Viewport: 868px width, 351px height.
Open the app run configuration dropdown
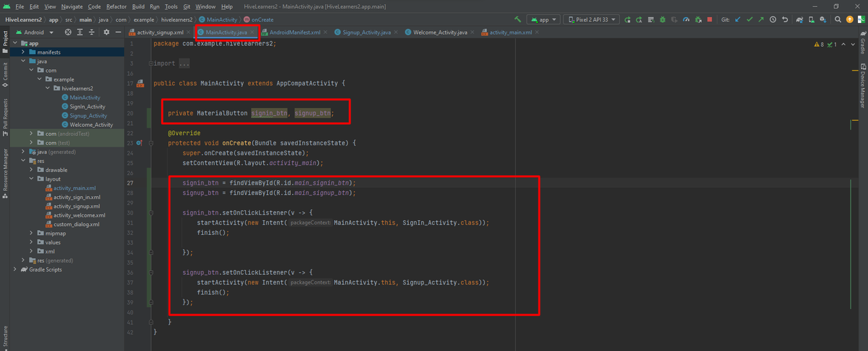[543, 20]
